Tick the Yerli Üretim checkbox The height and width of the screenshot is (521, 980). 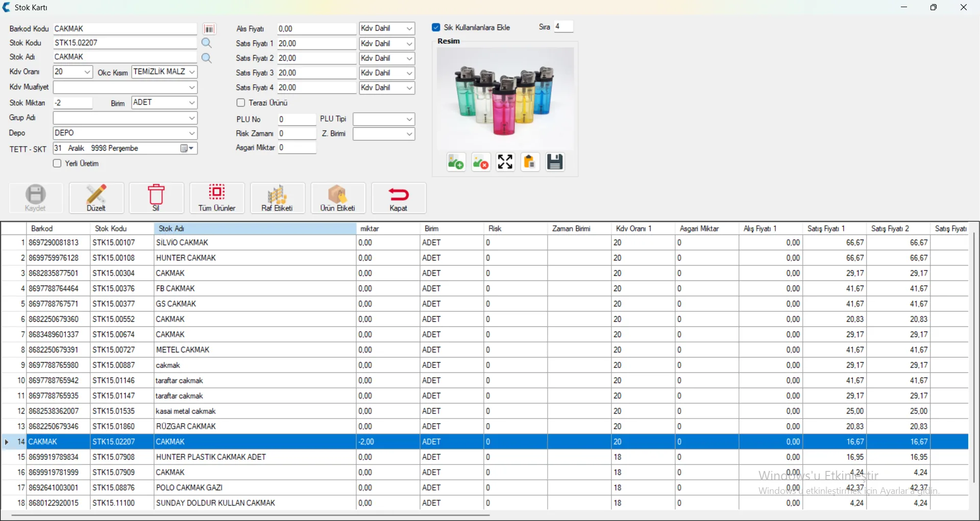[57, 163]
